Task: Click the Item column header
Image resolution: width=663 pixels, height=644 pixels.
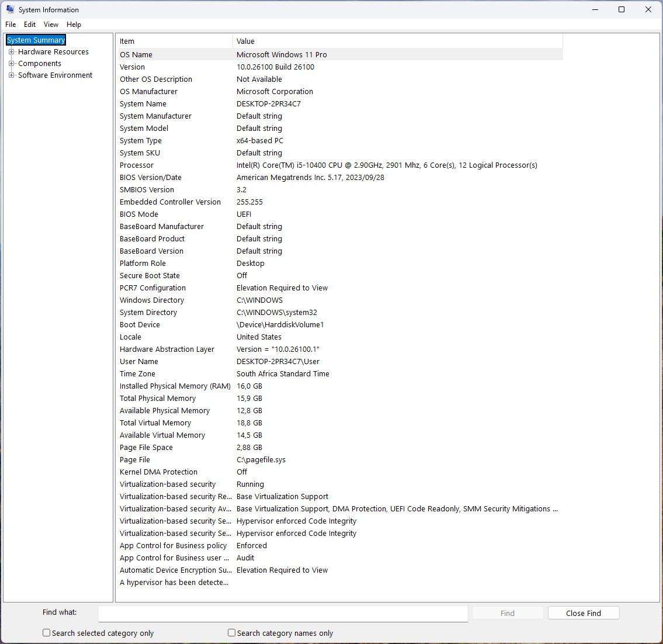Action: 174,41
